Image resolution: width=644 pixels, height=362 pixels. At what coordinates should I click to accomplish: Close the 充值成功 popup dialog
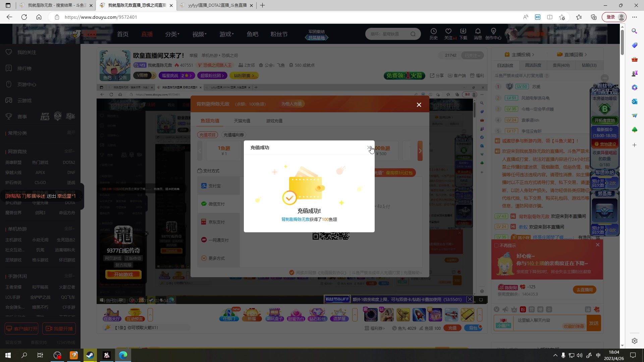coord(369,147)
